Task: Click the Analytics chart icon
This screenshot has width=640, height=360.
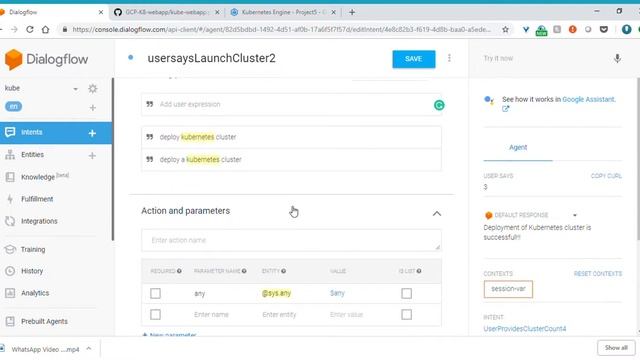Action: (10, 293)
